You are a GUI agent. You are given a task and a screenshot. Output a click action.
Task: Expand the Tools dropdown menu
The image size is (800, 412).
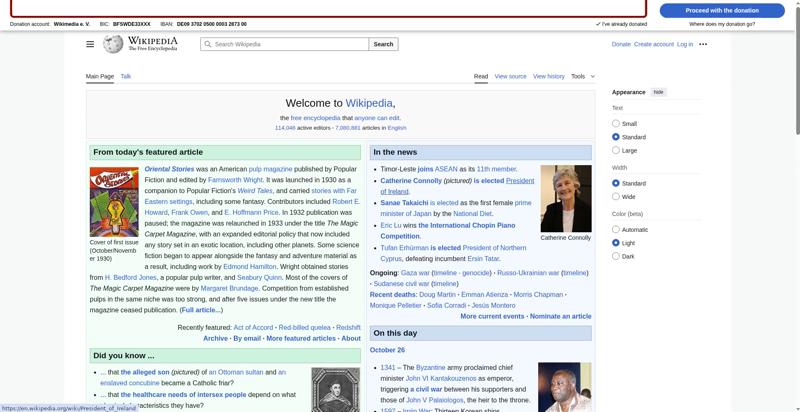(x=582, y=76)
